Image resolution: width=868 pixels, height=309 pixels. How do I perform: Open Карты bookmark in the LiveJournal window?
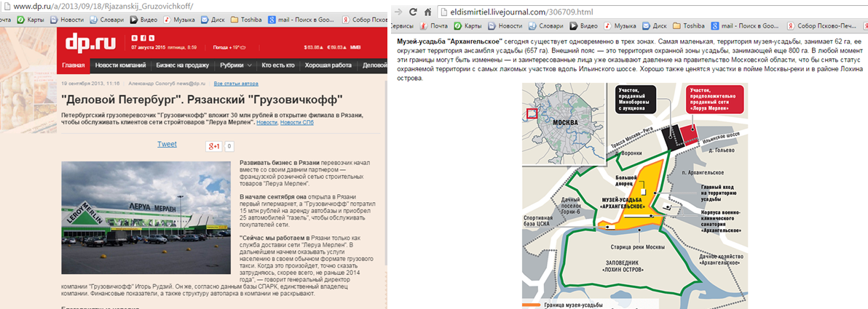pyautogui.click(x=468, y=26)
